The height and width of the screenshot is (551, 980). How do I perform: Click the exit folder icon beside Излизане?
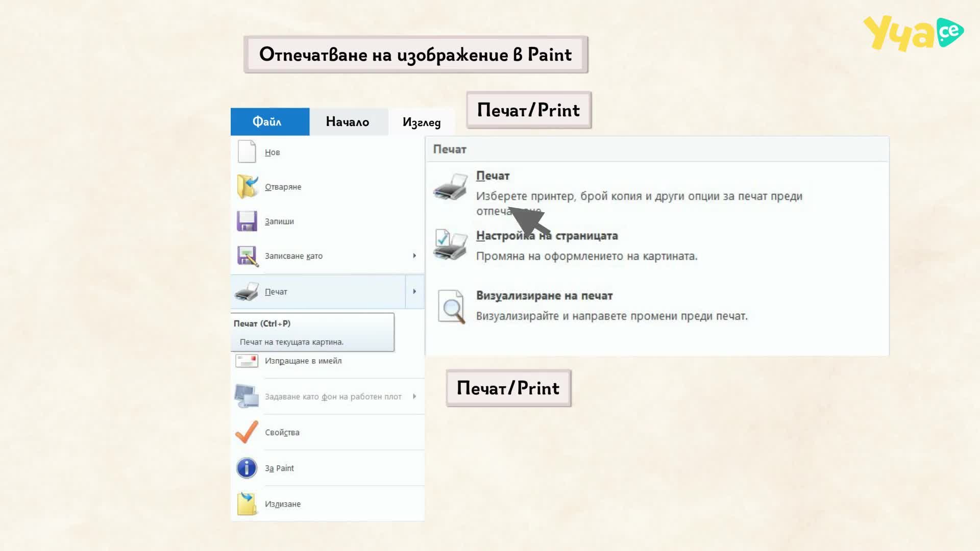[x=247, y=504]
